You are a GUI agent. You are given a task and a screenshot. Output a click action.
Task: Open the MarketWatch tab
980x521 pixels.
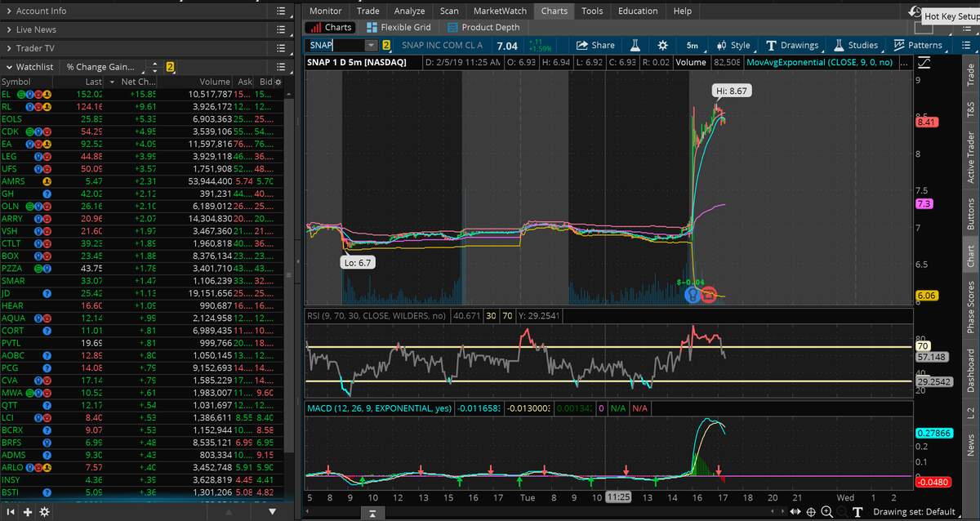pos(500,11)
